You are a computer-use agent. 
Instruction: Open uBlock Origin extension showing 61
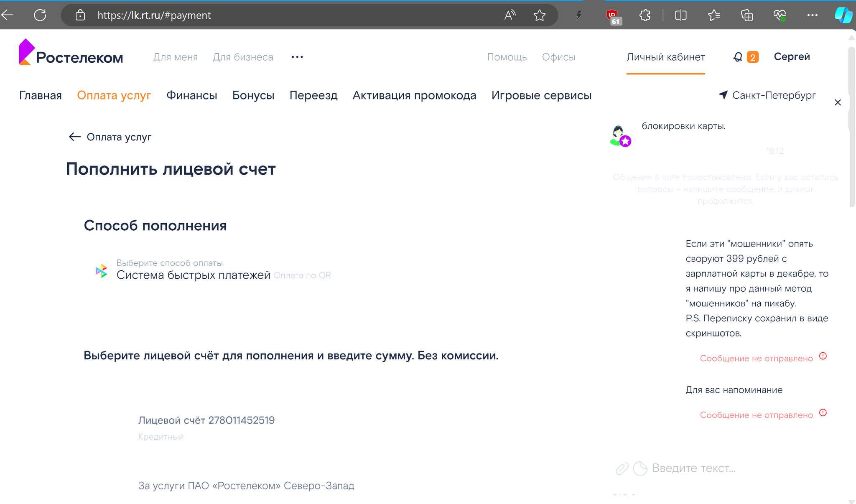pyautogui.click(x=614, y=17)
